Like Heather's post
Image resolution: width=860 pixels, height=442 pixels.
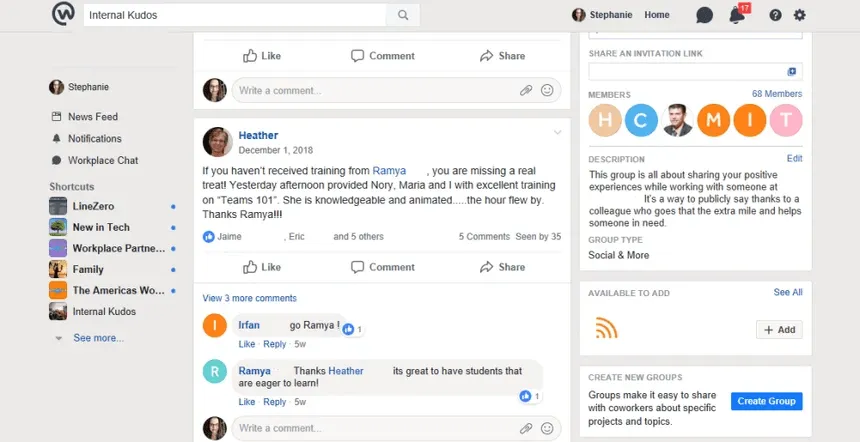pyautogui.click(x=262, y=267)
